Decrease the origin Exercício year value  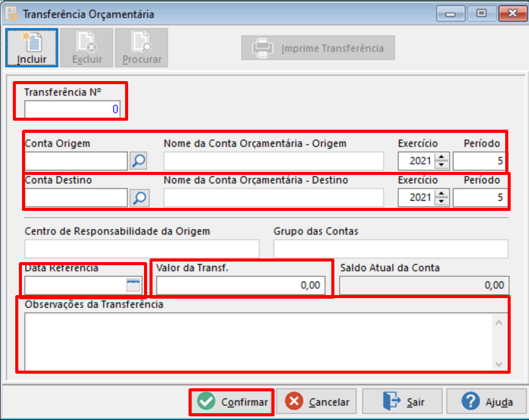coord(441,165)
